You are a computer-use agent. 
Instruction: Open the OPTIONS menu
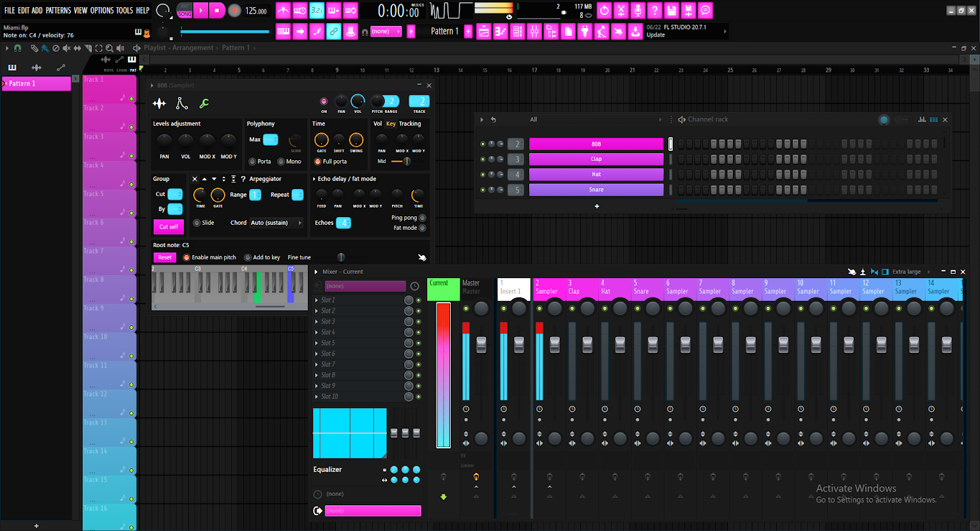tap(102, 10)
